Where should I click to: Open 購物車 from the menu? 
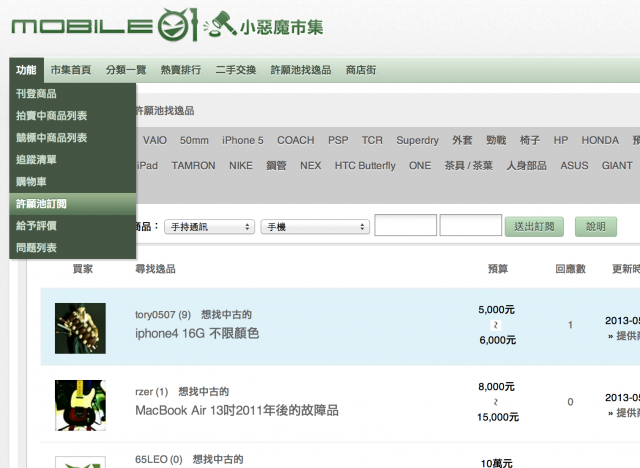[x=73, y=182]
